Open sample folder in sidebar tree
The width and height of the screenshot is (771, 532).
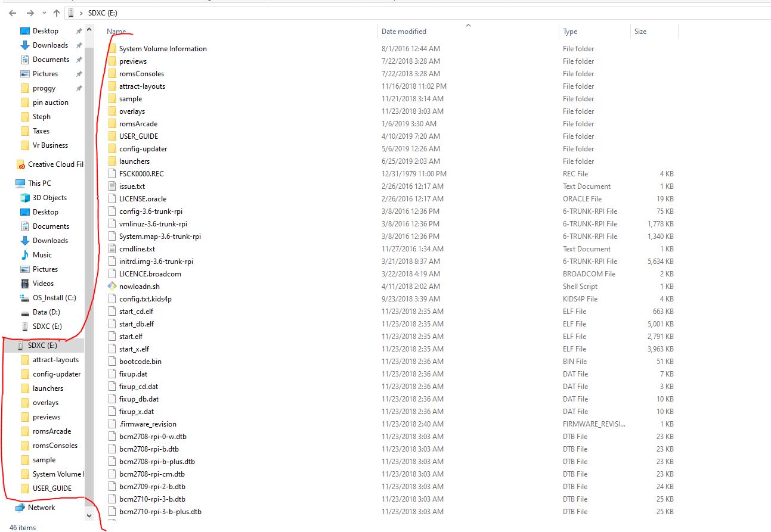coord(44,460)
